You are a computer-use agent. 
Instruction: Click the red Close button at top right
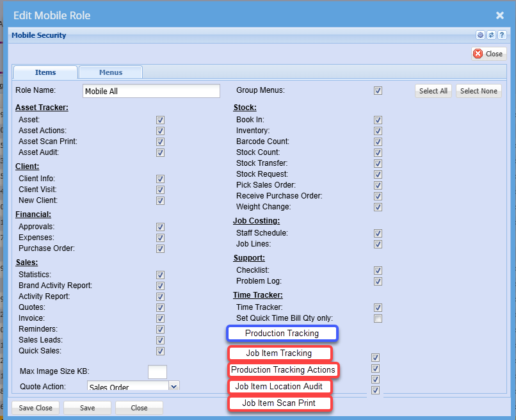coord(489,54)
